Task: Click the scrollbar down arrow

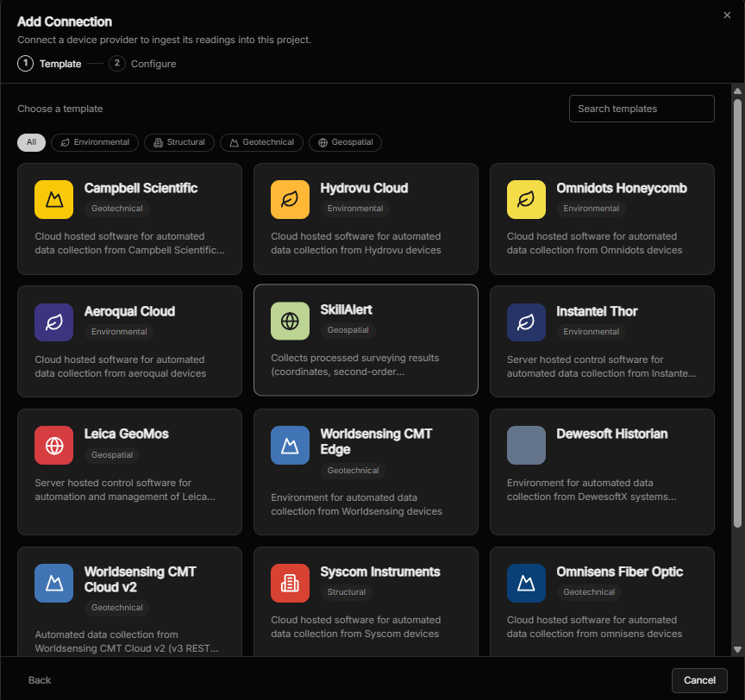Action: pos(737,649)
